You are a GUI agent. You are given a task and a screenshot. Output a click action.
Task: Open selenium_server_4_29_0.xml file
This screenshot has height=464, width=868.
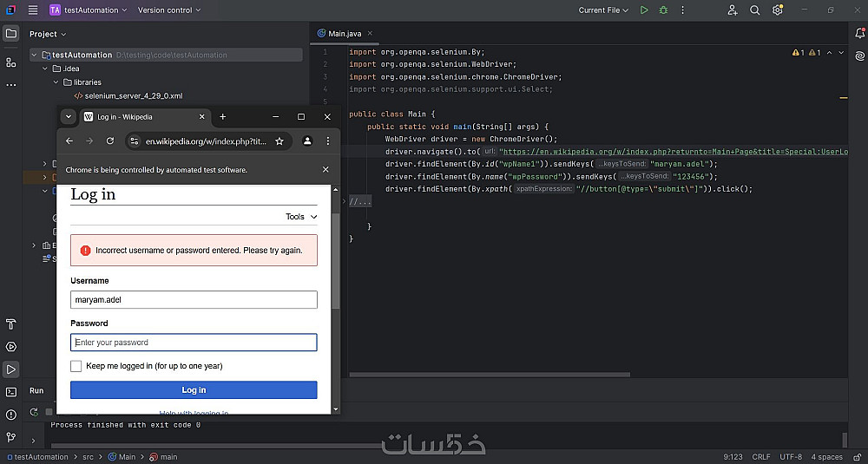coord(134,95)
